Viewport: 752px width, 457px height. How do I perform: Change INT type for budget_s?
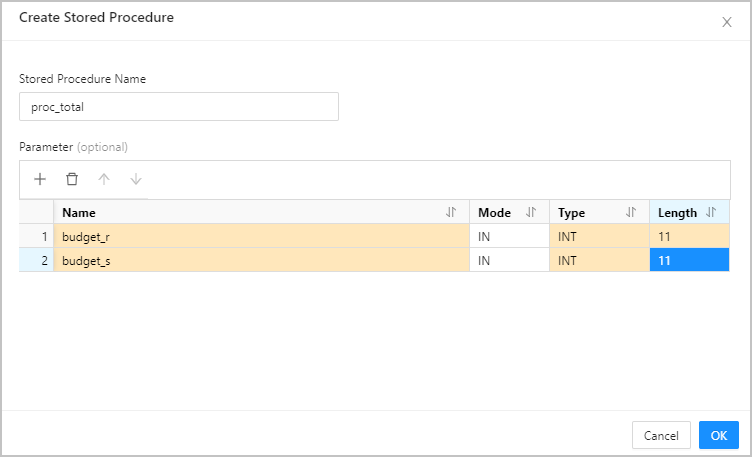click(599, 260)
